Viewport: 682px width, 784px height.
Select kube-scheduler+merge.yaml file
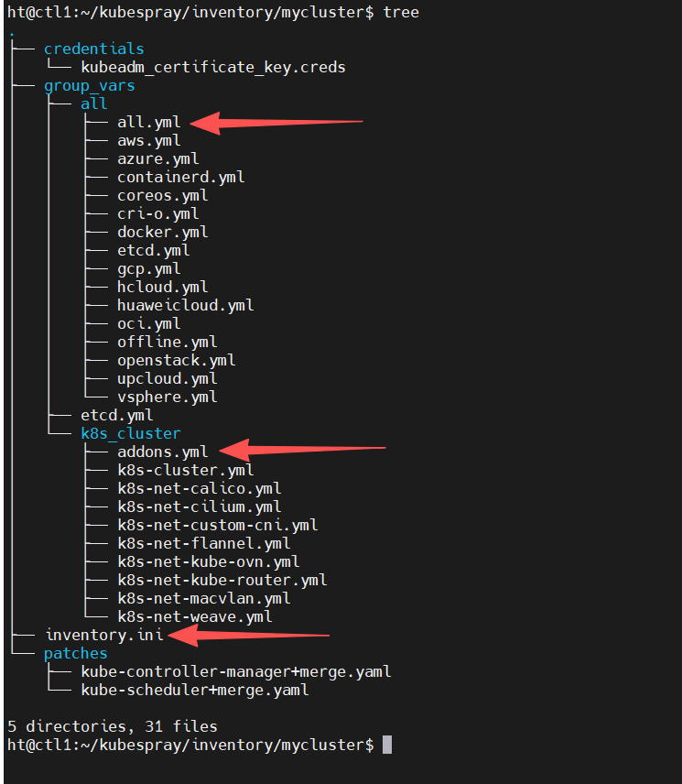tap(195, 690)
